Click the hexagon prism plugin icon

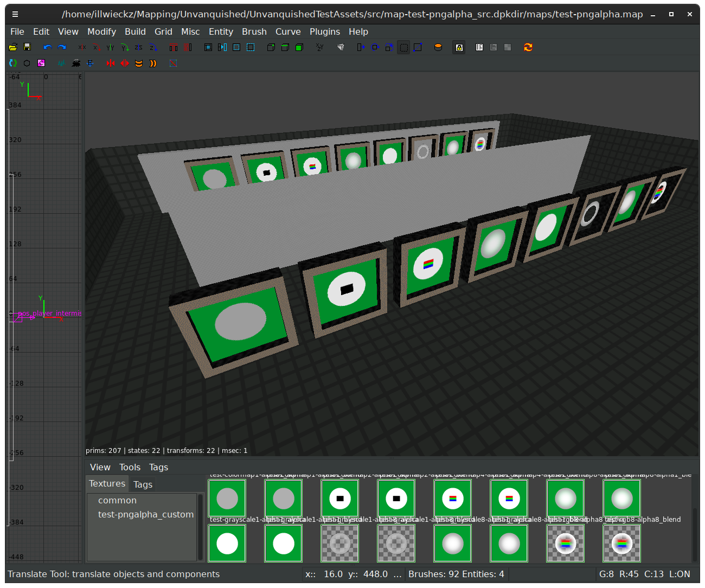pos(27,63)
